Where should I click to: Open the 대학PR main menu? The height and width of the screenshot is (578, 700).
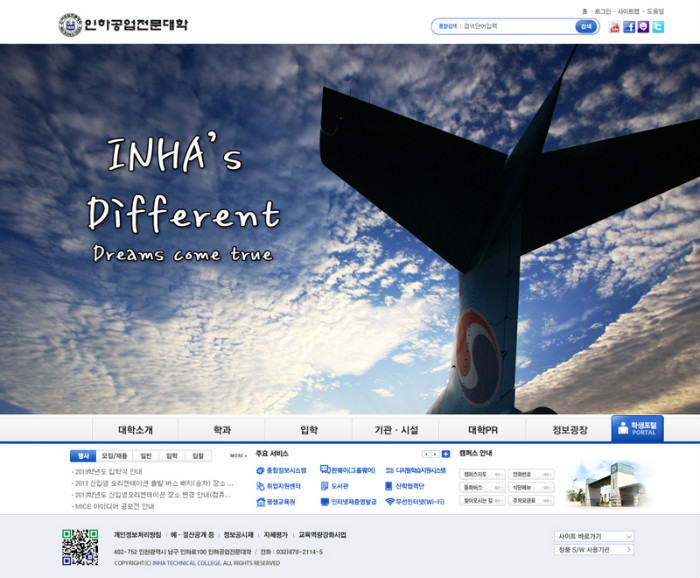483,430
